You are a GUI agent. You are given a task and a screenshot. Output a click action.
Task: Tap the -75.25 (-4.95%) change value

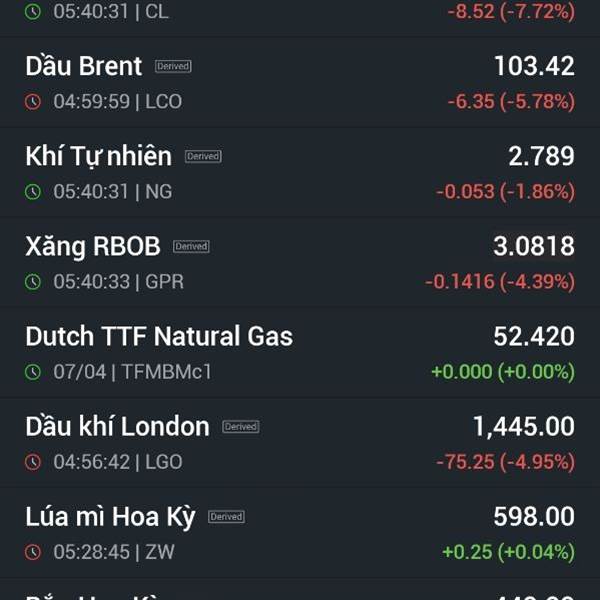[505, 462]
